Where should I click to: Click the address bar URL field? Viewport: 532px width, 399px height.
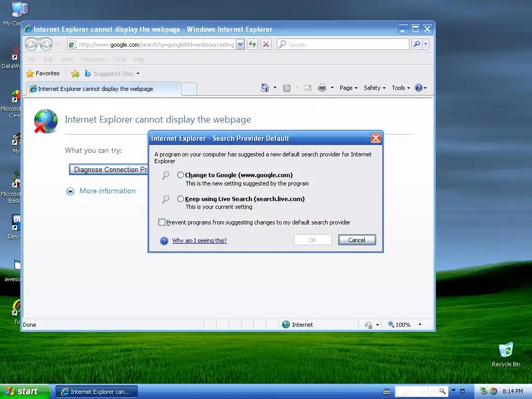[151, 45]
